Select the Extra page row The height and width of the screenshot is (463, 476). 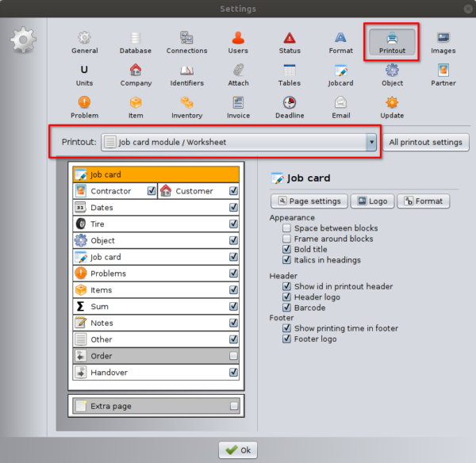pyautogui.click(x=156, y=406)
